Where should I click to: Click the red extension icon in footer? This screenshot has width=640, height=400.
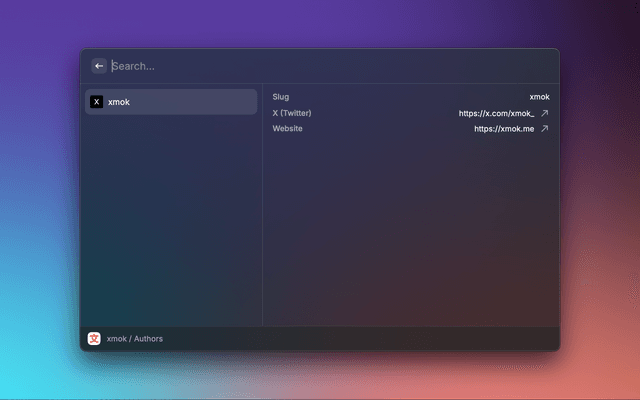pos(94,339)
